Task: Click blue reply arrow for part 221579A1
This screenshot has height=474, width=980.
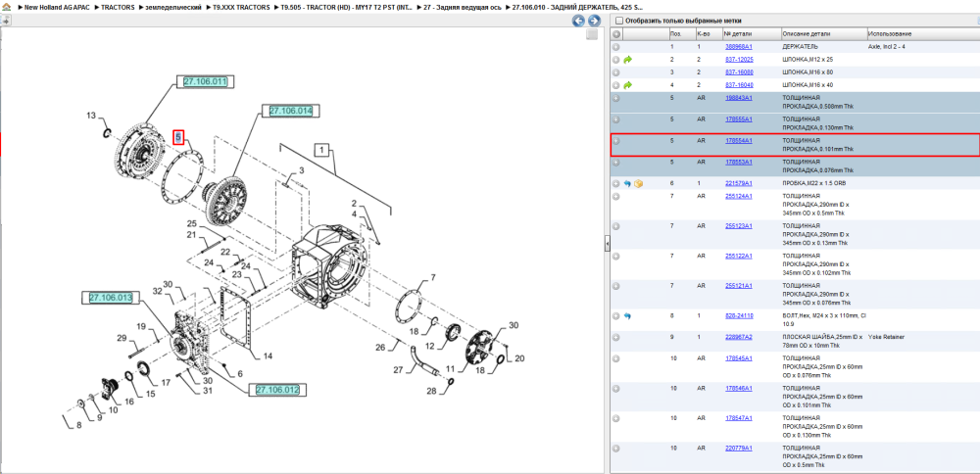Action: (628, 183)
